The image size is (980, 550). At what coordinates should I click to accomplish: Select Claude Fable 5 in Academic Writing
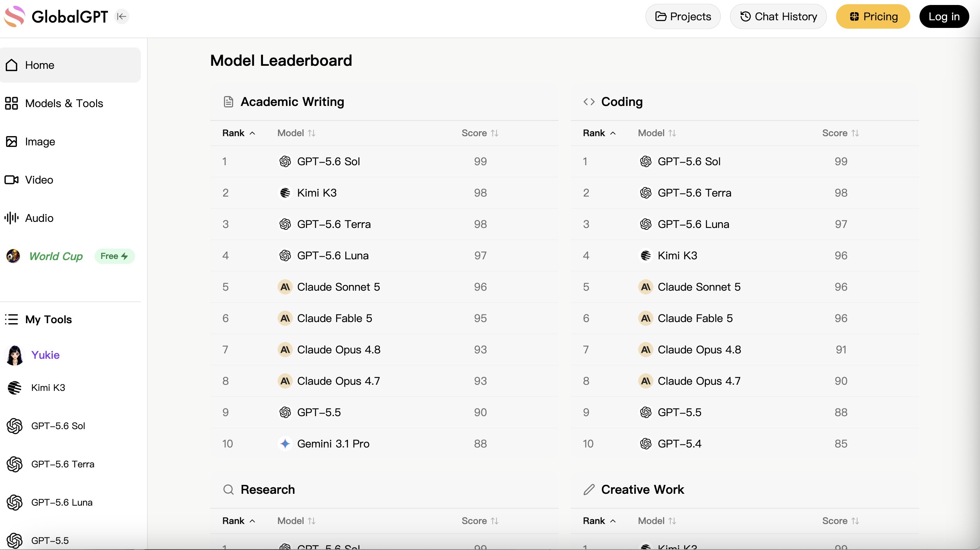[335, 318]
